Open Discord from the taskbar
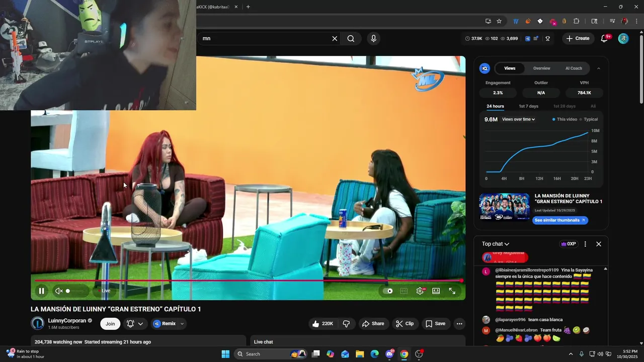644x362 pixels. click(389, 354)
